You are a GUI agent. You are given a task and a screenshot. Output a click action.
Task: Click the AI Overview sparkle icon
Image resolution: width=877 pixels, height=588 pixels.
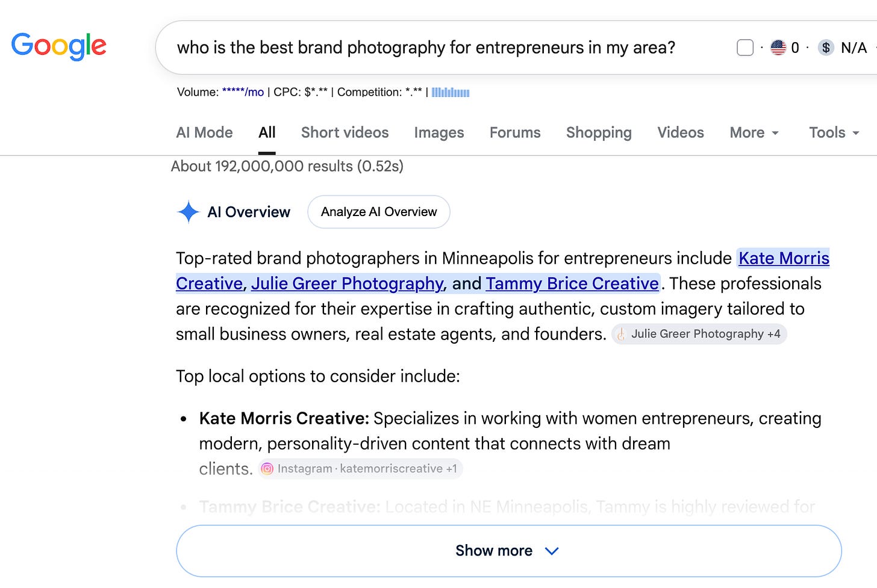tap(189, 212)
